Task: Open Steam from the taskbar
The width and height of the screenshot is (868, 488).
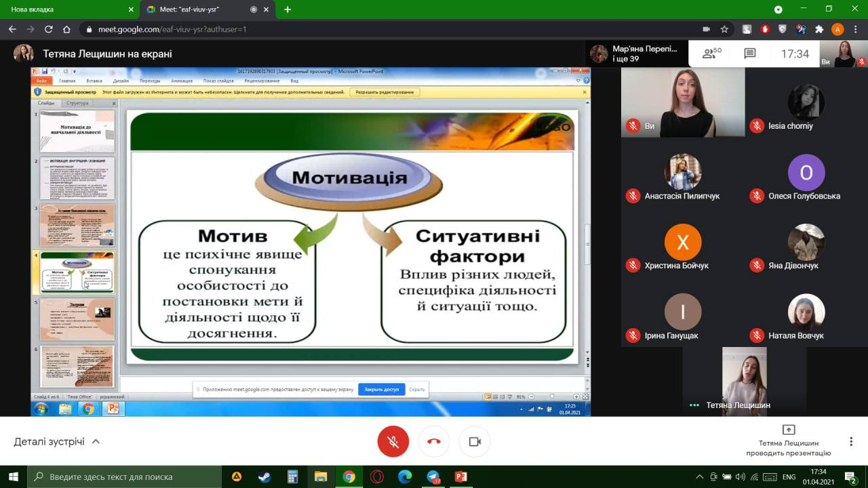Action: (x=264, y=476)
